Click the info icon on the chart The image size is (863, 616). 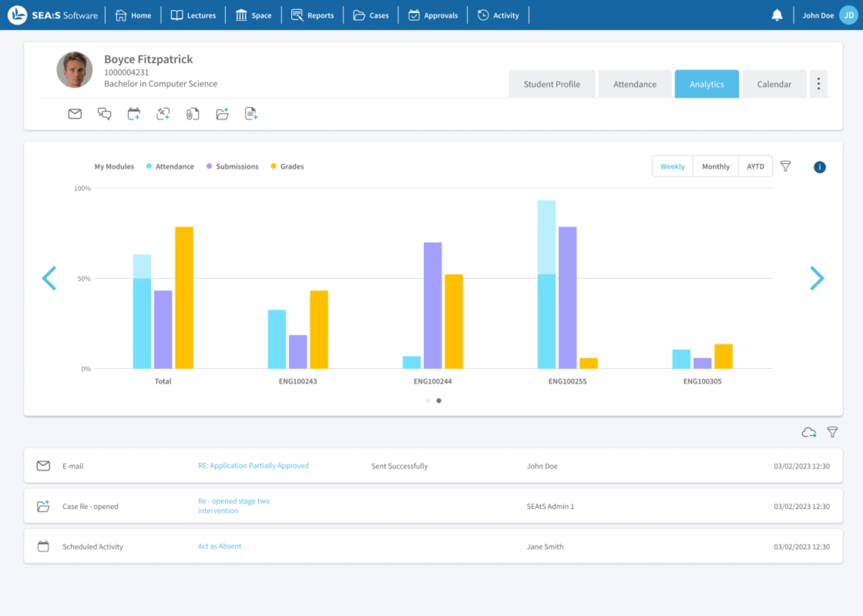[819, 166]
